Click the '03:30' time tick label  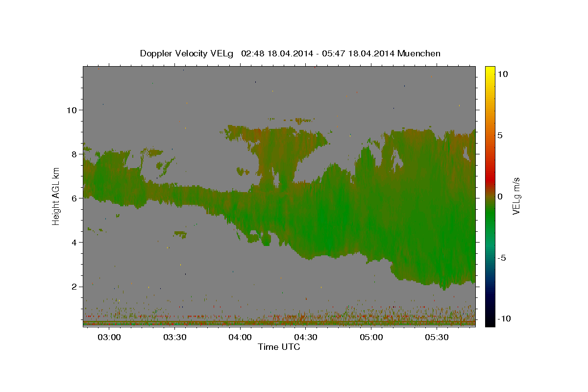coord(175,338)
